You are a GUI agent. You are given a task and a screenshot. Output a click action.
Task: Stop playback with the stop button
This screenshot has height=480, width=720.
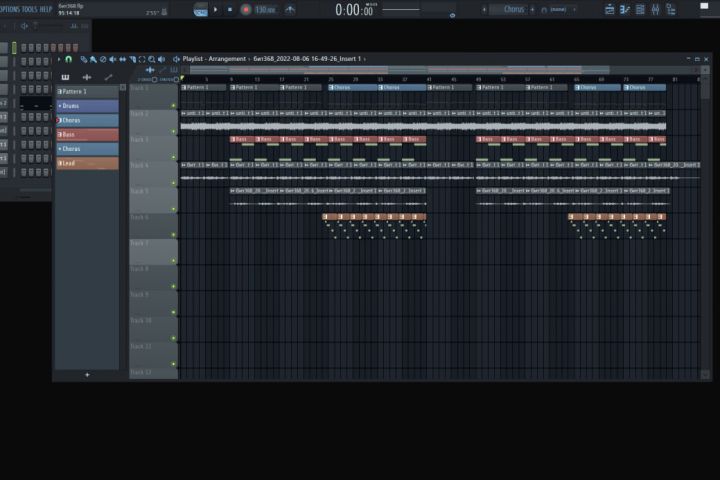pos(230,9)
